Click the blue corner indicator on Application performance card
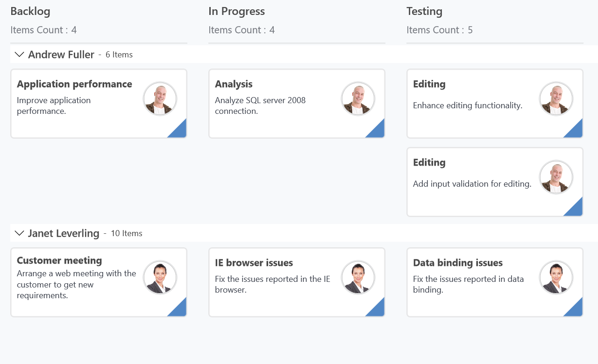 [180, 132]
